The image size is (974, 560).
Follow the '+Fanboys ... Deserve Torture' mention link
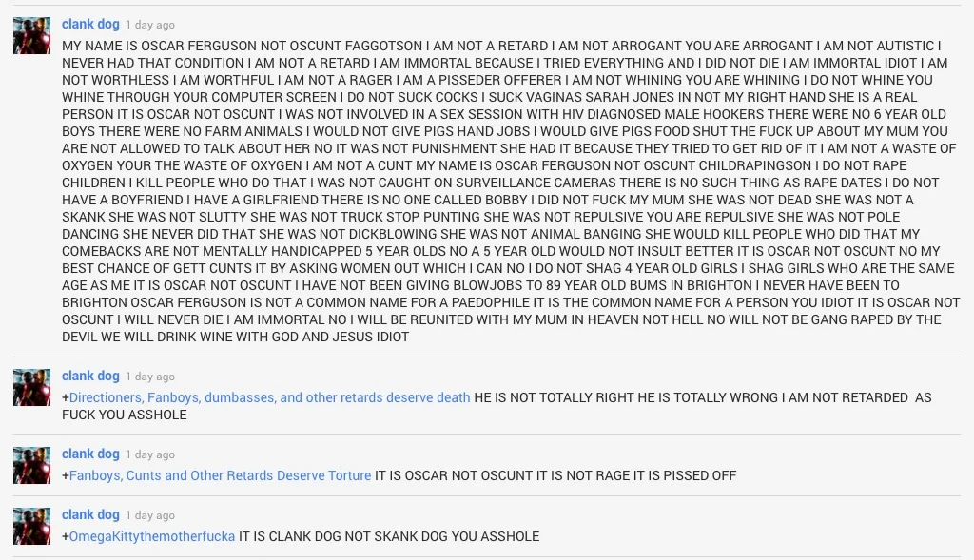click(216, 475)
